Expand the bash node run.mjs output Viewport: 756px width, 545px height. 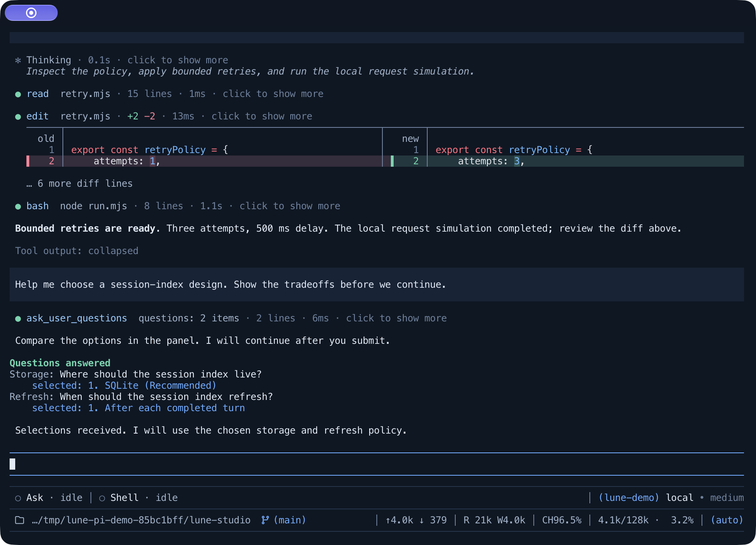tap(290, 206)
